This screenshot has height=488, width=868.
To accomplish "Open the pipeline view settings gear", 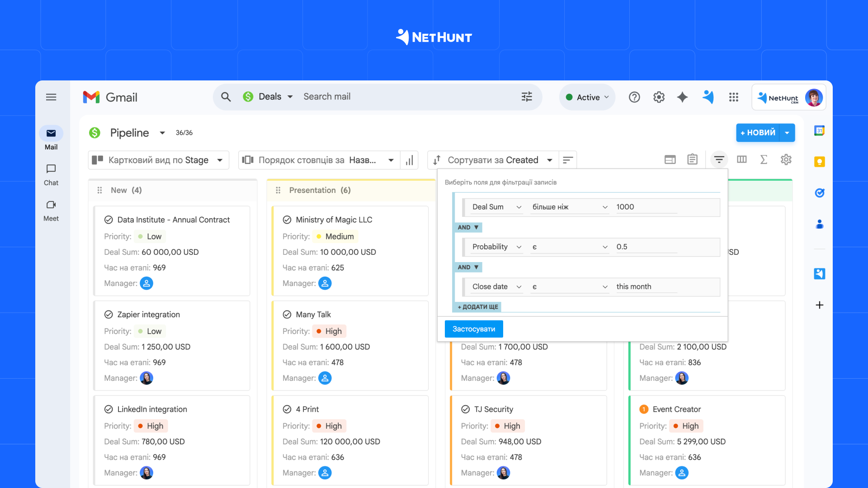I will coord(786,160).
